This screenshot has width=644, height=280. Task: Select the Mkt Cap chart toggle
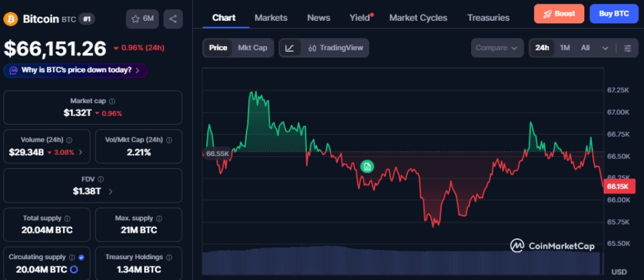click(x=253, y=48)
